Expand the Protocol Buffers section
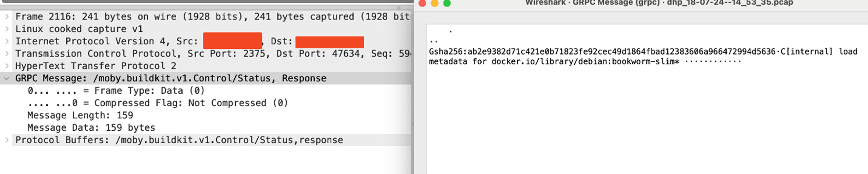The width and height of the screenshot is (868, 174). [7, 140]
